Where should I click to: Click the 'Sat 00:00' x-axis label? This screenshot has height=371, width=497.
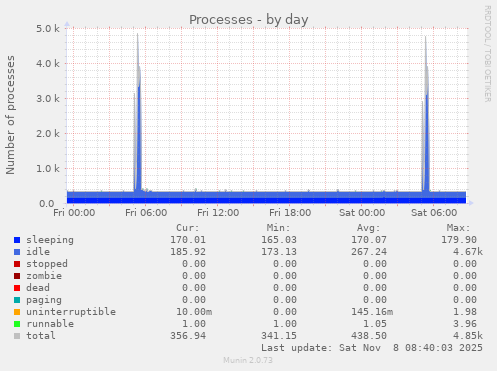[x=362, y=213]
